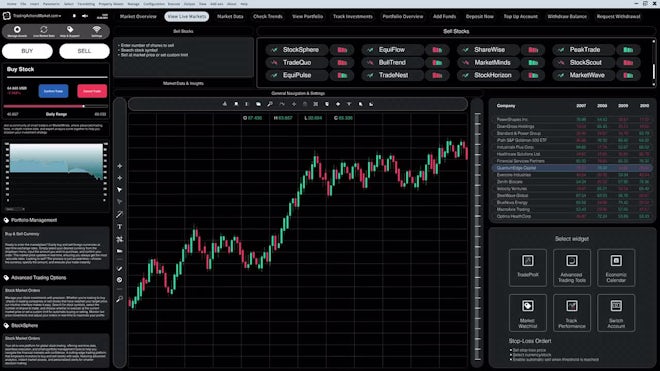
Task: Click the chart sidebar search magnifier icon
Action: pyautogui.click(x=120, y=299)
